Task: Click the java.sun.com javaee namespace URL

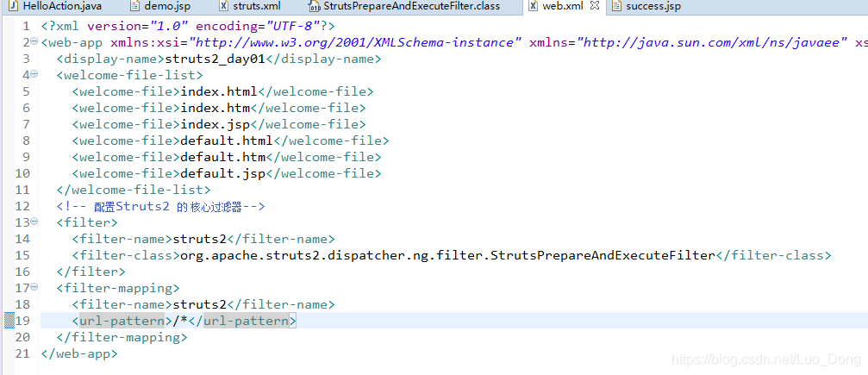Action: point(712,42)
